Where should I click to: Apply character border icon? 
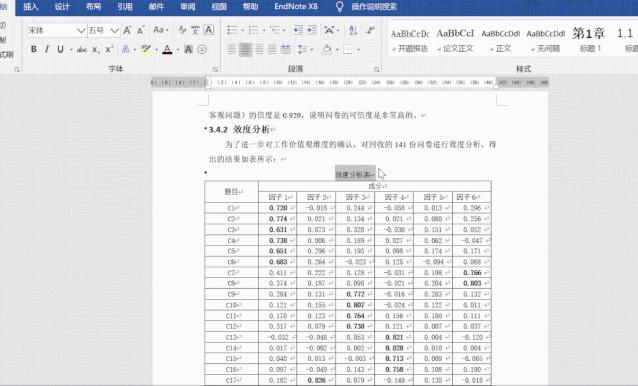click(209, 30)
